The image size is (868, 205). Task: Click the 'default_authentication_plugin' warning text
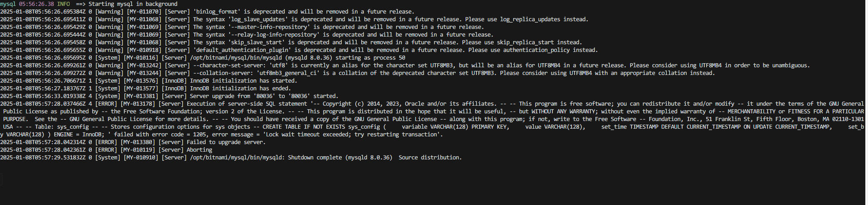(395, 50)
